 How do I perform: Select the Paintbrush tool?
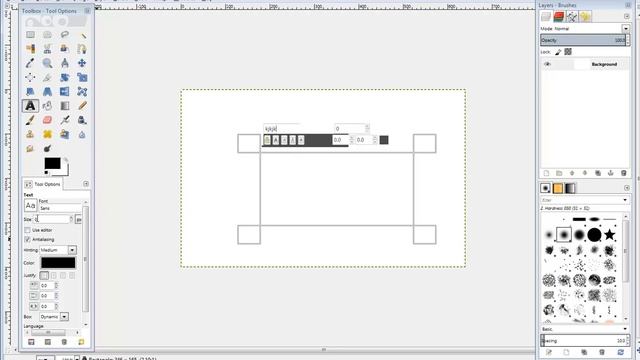point(30,120)
